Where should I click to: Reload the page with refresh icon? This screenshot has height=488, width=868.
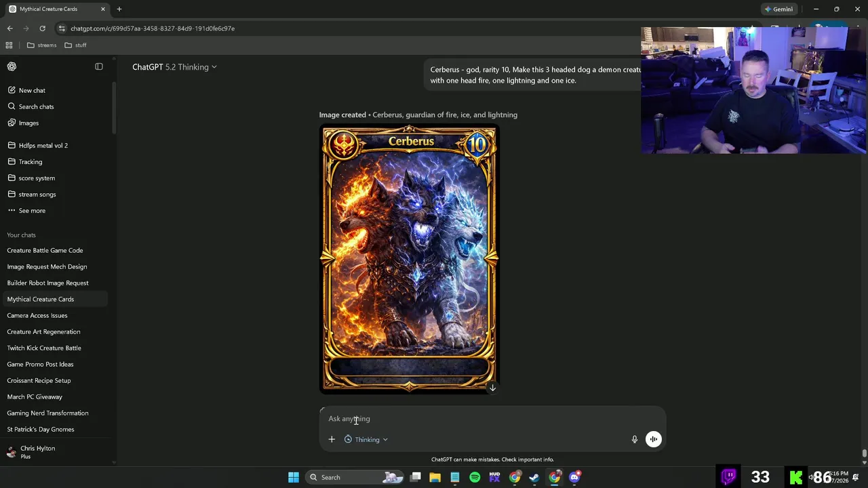coord(42,28)
